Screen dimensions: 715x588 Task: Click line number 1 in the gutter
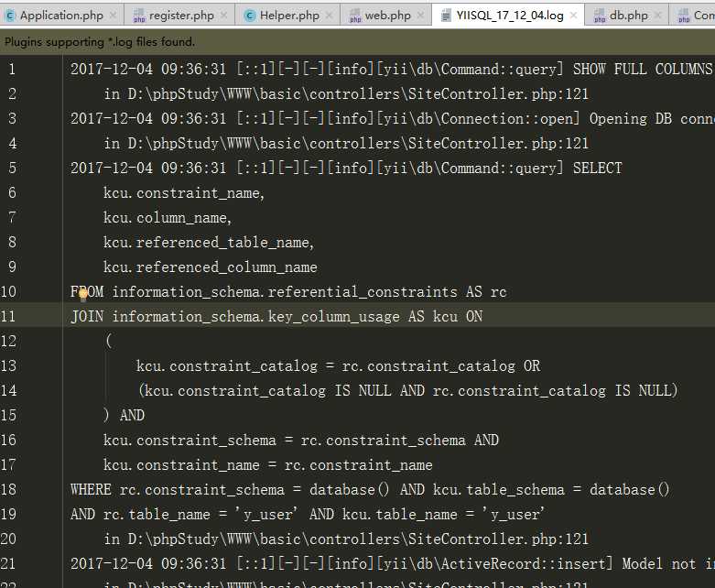(12, 70)
